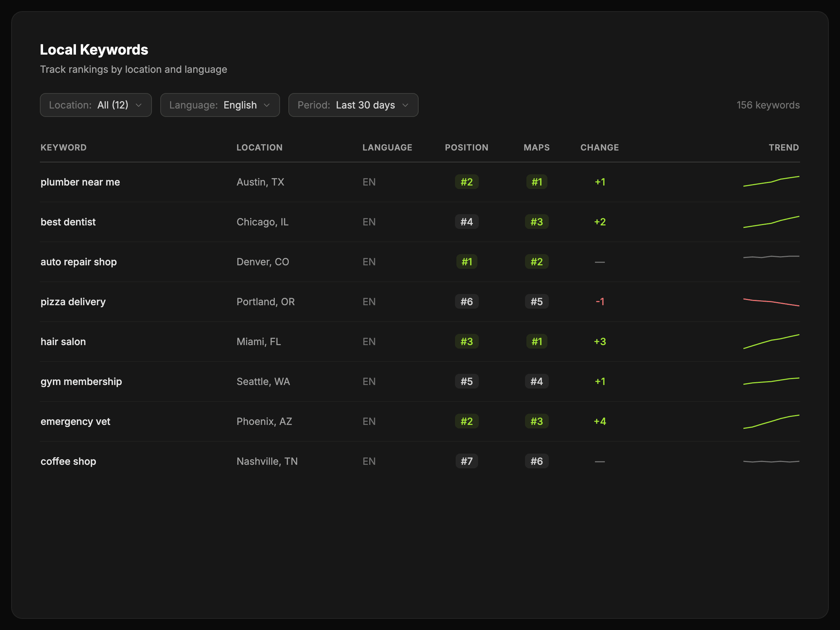Click the coffee shop flat trend sparkline
This screenshot has width=840, height=630.
tap(771, 461)
